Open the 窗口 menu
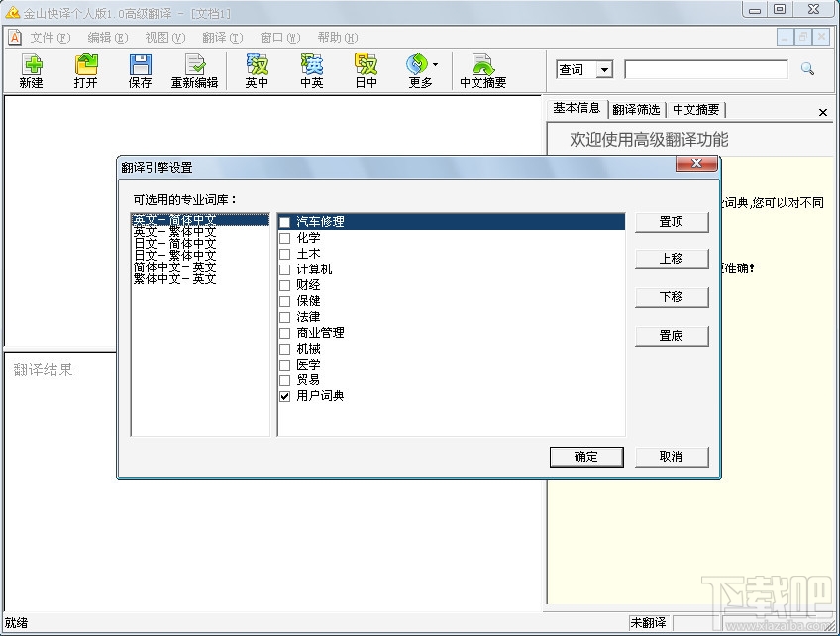 (x=280, y=38)
